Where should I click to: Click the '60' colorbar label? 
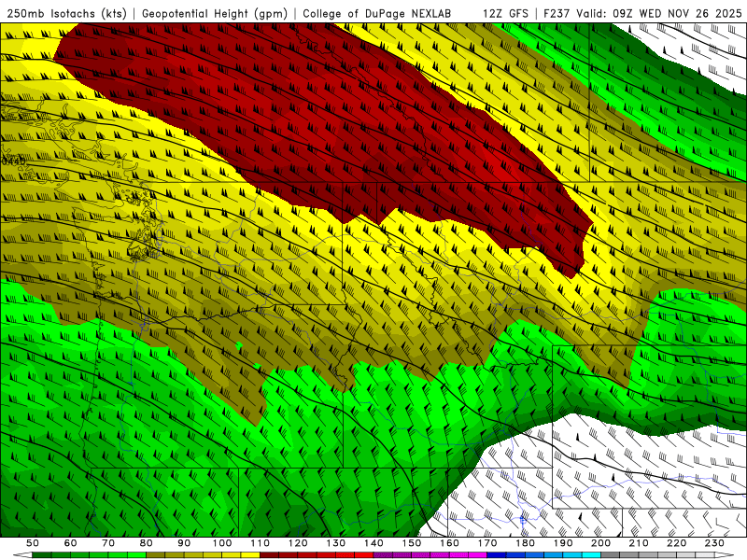pos(70,543)
